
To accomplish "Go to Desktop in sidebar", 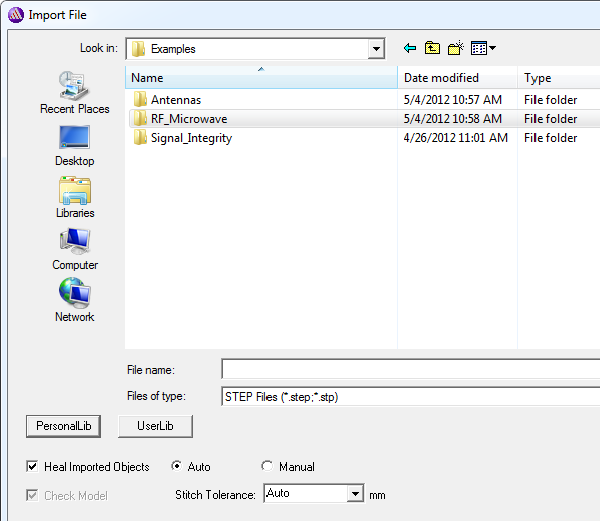I will [75, 146].
